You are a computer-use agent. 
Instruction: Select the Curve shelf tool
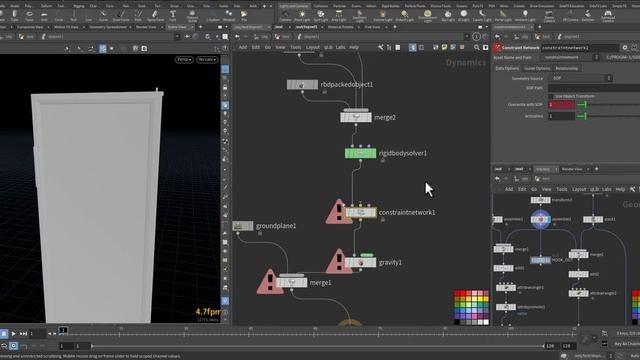pos(103,16)
